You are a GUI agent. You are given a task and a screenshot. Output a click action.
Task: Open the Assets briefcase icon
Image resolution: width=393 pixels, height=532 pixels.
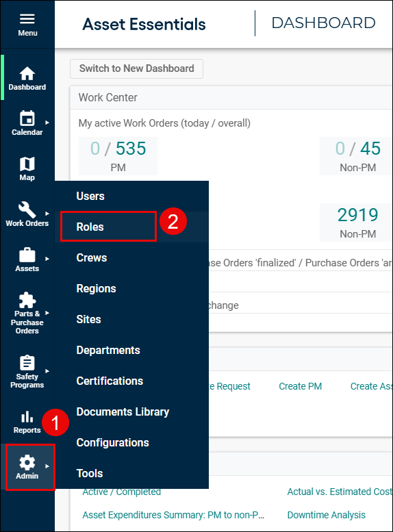click(27, 255)
